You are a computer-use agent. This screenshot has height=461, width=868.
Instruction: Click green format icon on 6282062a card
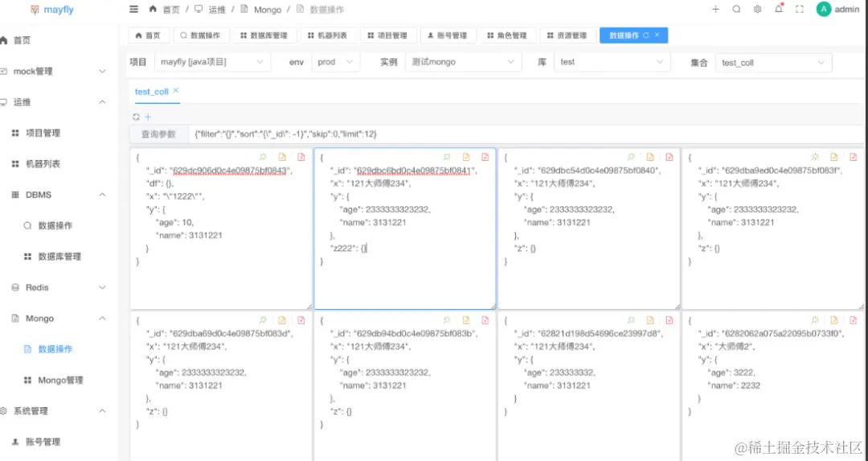point(815,320)
